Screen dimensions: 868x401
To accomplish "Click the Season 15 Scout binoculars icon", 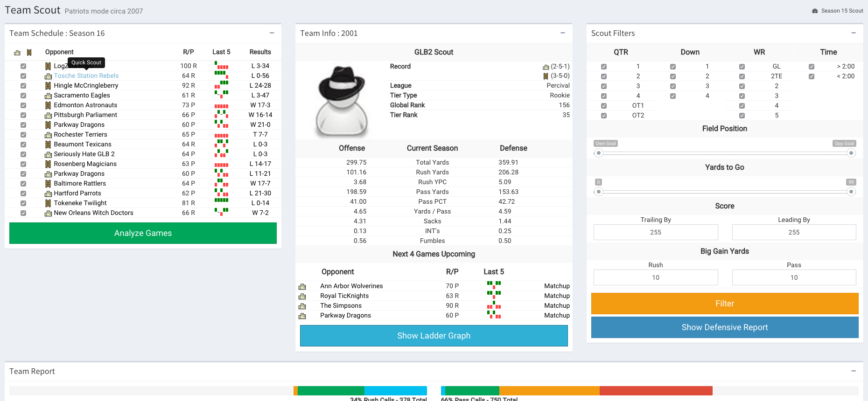I will [815, 11].
